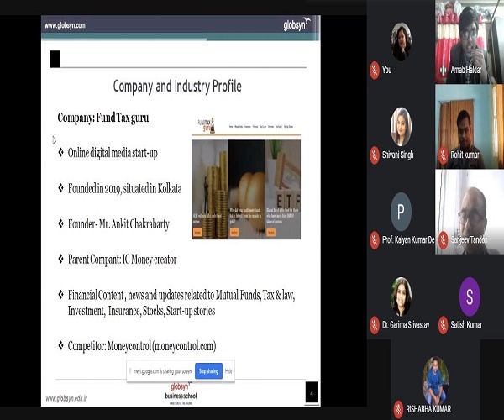
Task: Hide the screen sharing notification bar
Action: pos(229,370)
